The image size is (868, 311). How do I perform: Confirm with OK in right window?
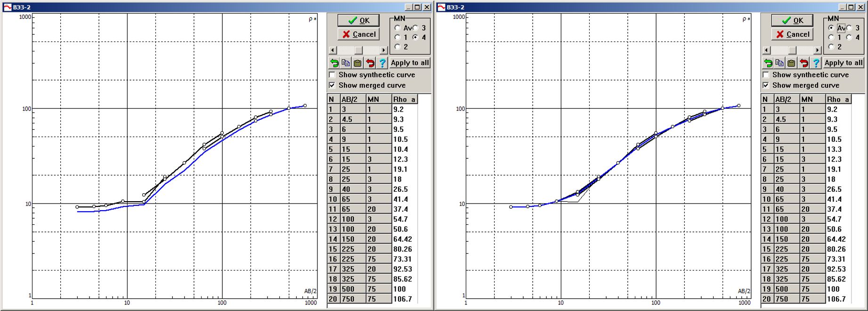(x=792, y=20)
